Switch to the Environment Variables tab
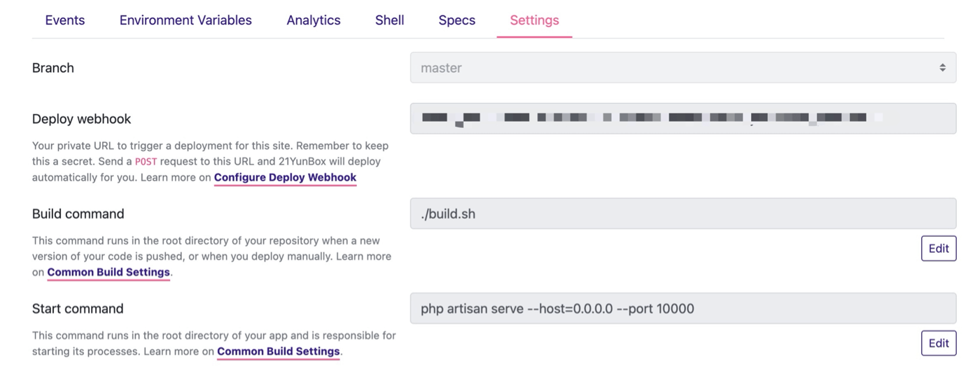The height and width of the screenshot is (369, 980). point(185,20)
